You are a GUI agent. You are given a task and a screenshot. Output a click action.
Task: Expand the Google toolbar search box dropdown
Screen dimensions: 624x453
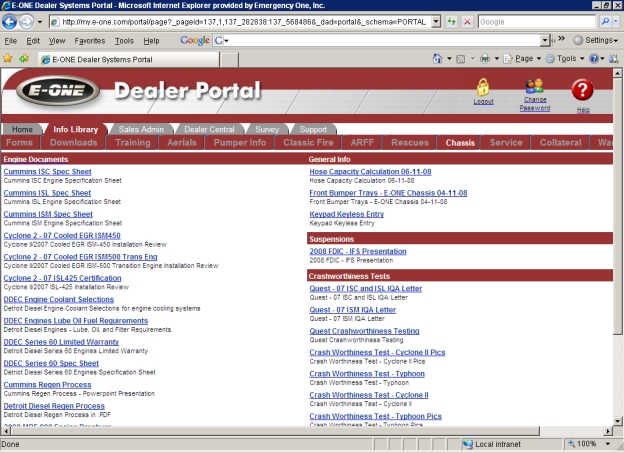pos(544,40)
